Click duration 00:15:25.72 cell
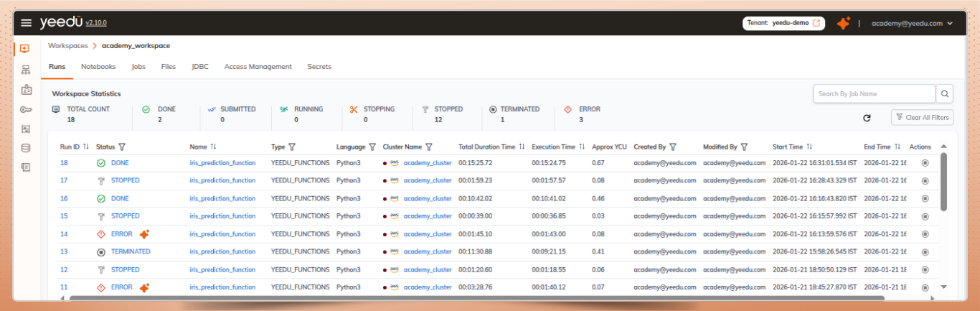 tap(475, 163)
